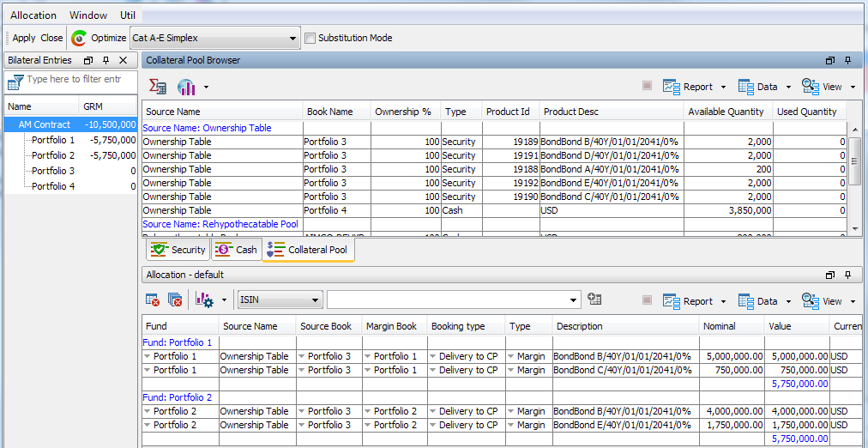The height and width of the screenshot is (448, 868).
Task: Restore the Bilateral Entries panel window
Action: (88, 60)
